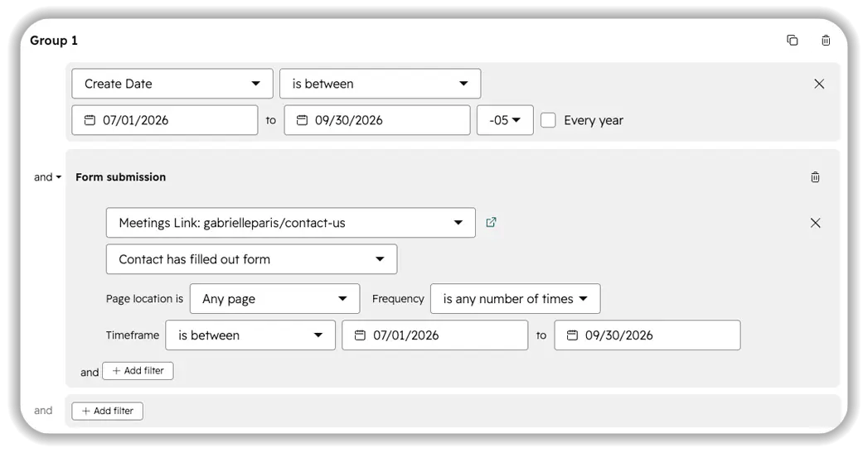Duplicate Group 1 with the copy icon
Image resolution: width=868 pixels, height=453 pixels.
pos(793,40)
